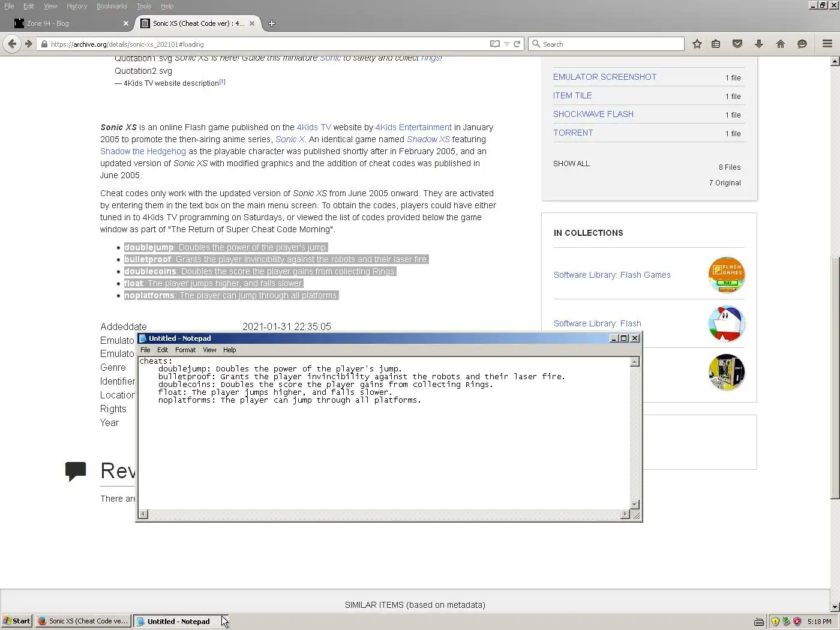Screen dimensions: 840x630
Task: Click in Firefox search field
Action: (606, 44)
